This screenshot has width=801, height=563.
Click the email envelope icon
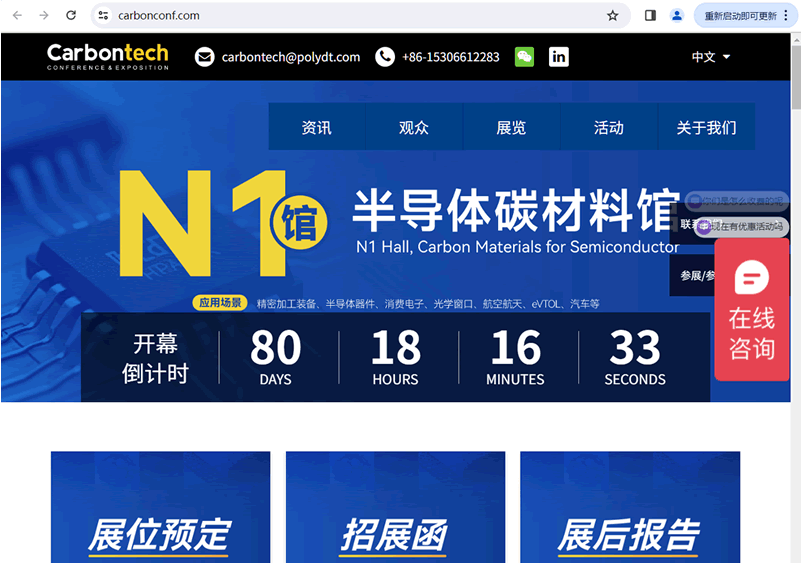tap(205, 57)
